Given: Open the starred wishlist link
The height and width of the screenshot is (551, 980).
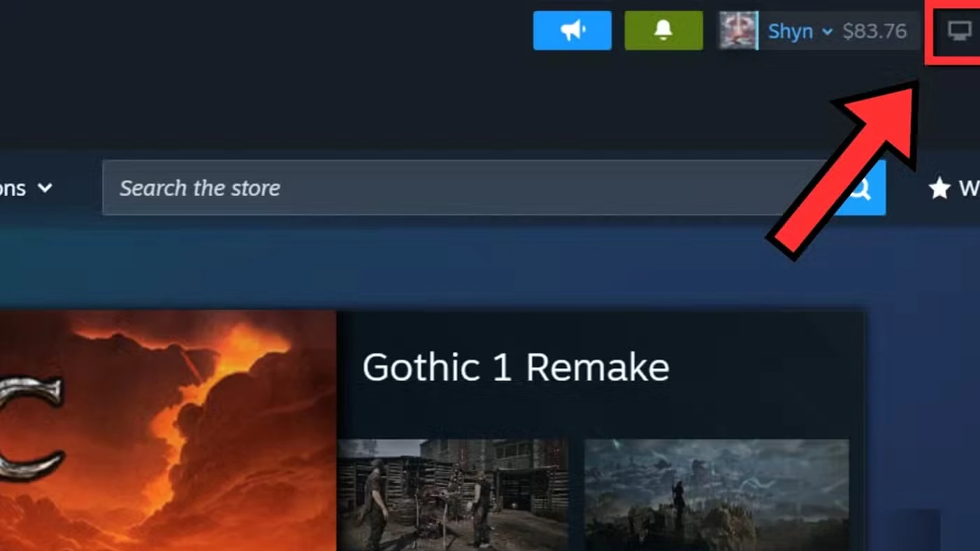Looking at the screenshot, I should pyautogui.click(x=954, y=187).
